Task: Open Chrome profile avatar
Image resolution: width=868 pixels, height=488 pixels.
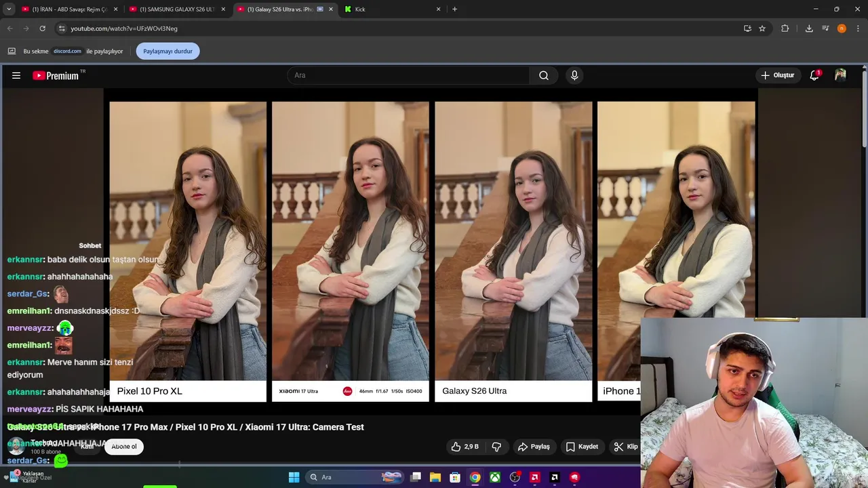Action: (x=842, y=28)
